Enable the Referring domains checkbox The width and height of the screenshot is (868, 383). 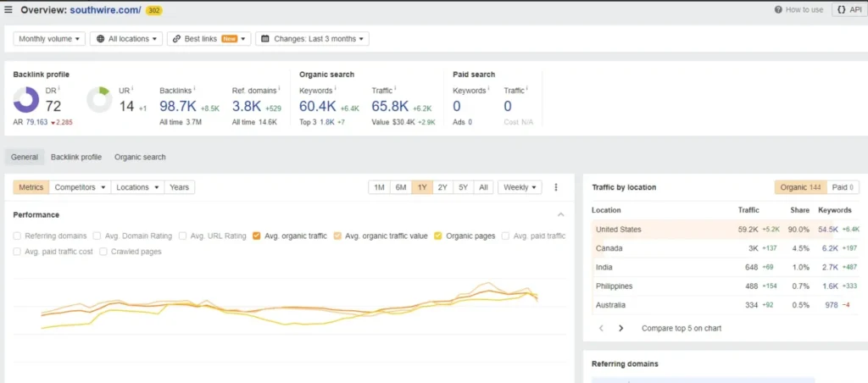(x=17, y=236)
